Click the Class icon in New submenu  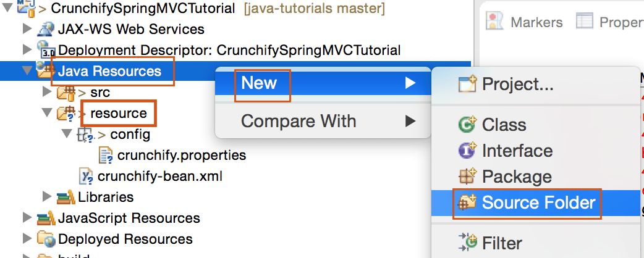pos(467,125)
